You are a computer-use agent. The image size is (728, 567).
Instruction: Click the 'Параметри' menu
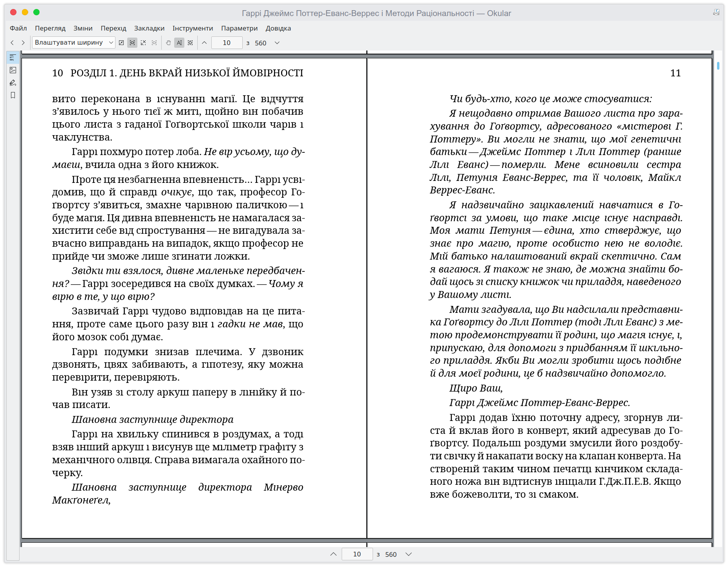pos(239,28)
